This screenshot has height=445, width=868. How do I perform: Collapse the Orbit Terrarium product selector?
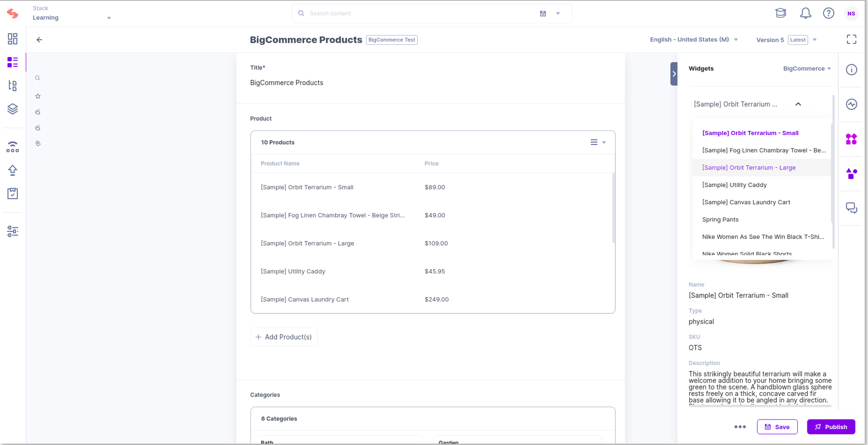pos(798,104)
